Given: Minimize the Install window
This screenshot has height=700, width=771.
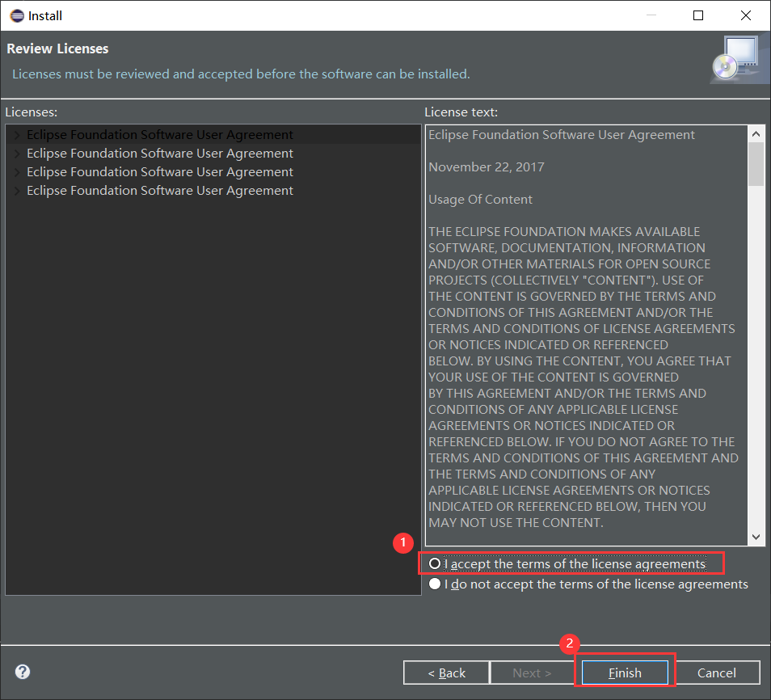Looking at the screenshot, I should [x=651, y=15].
